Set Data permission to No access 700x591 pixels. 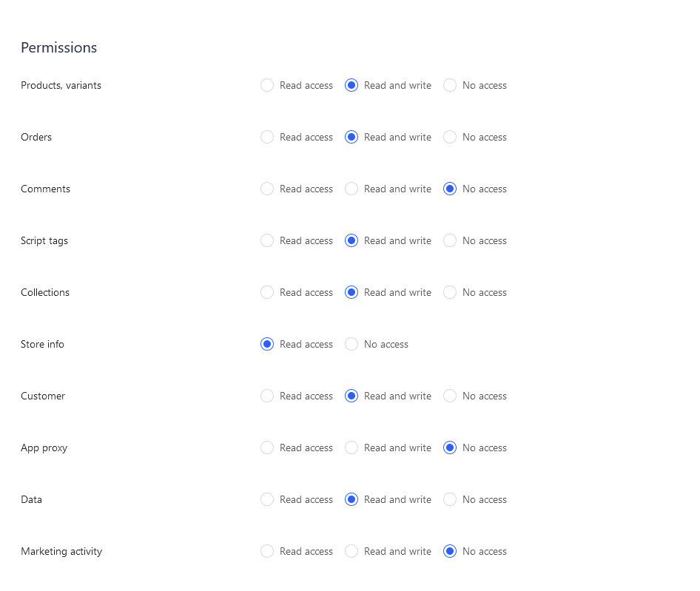[x=450, y=499]
